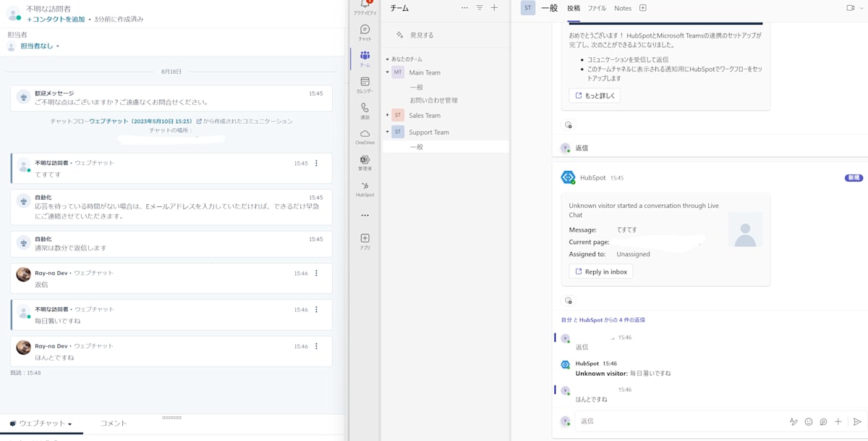Collapse the Support Team tree
The image size is (868, 441).
pyautogui.click(x=387, y=132)
